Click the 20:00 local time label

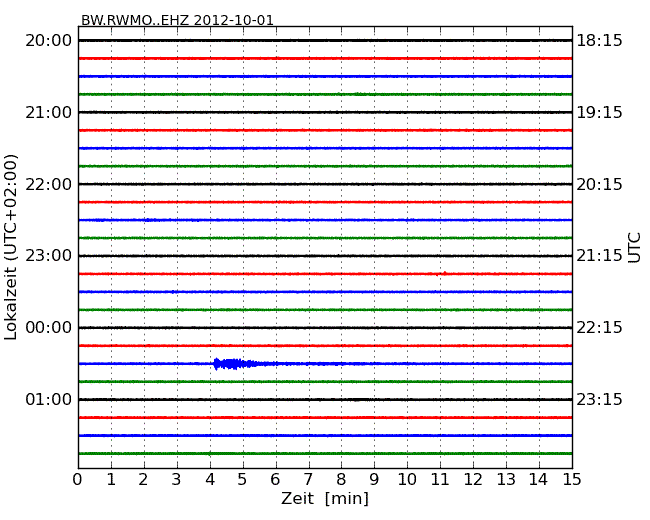[x=49, y=41]
